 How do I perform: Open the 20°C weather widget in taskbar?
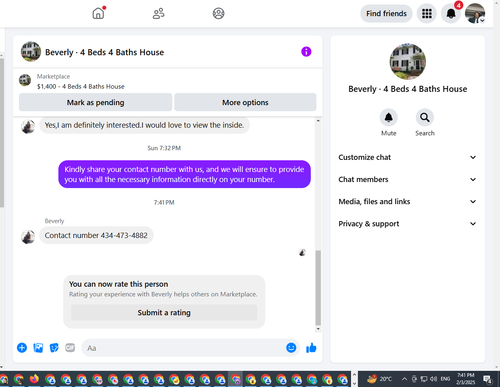379,379
